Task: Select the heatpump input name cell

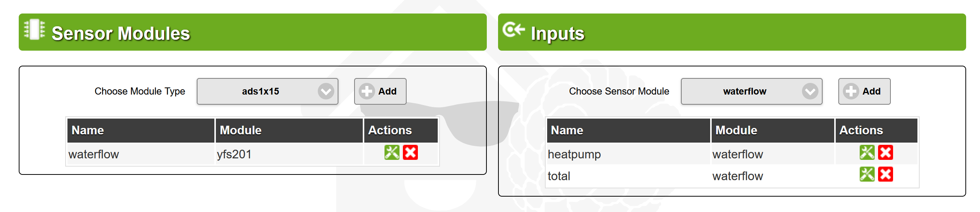Action: (x=574, y=154)
